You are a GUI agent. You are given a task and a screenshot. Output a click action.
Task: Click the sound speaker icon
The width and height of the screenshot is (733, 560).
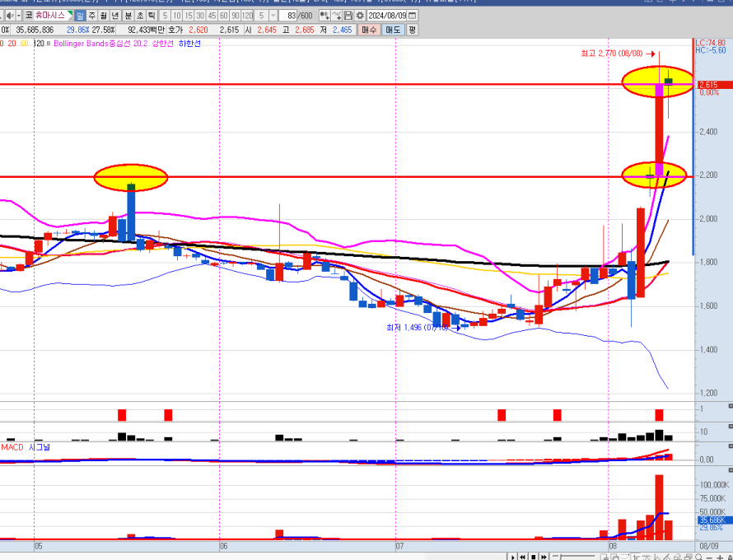click(x=10, y=16)
